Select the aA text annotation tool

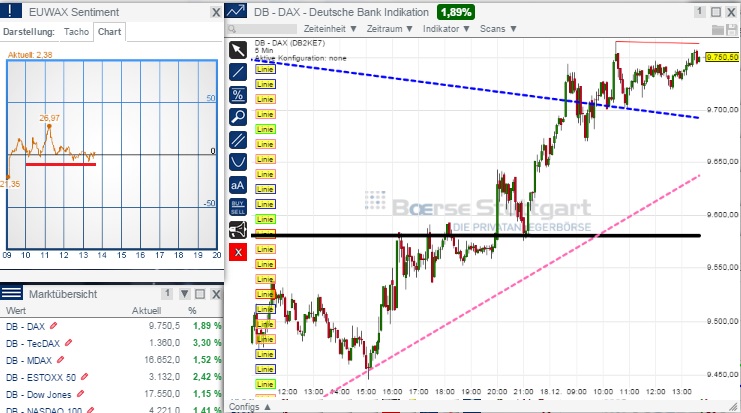238,185
